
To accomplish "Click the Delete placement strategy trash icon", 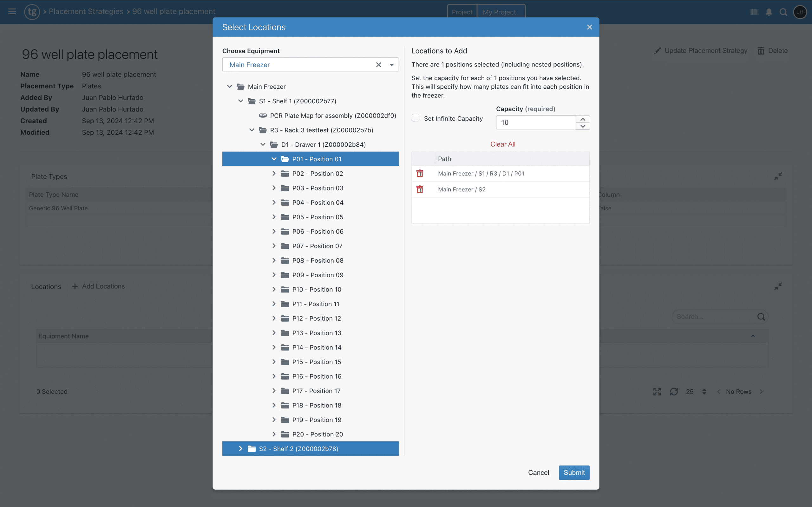I will pyautogui.click(x=761, y=50).
